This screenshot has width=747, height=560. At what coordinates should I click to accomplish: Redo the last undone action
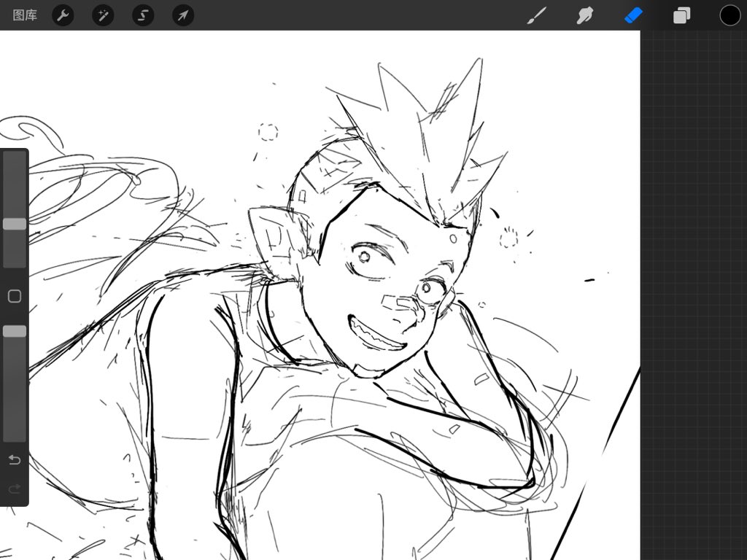15,489
